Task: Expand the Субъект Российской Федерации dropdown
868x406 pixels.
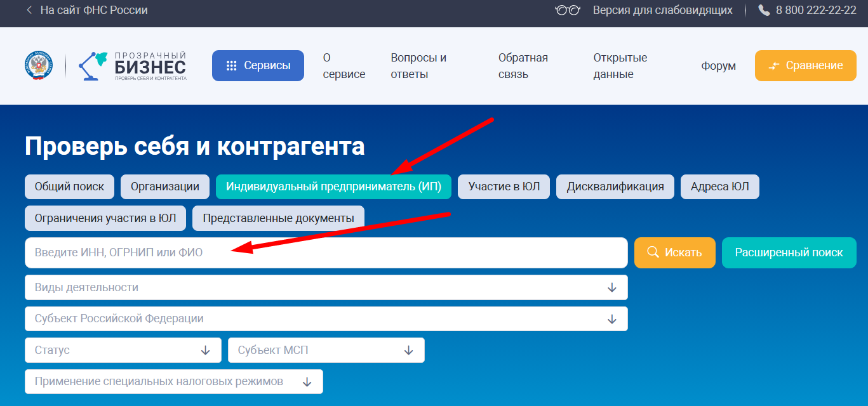Action: (x=326, y=318)
